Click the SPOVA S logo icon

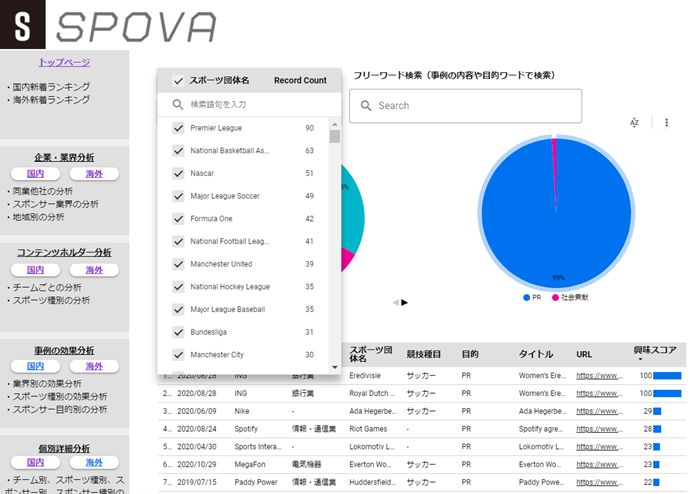pos(22,24)
